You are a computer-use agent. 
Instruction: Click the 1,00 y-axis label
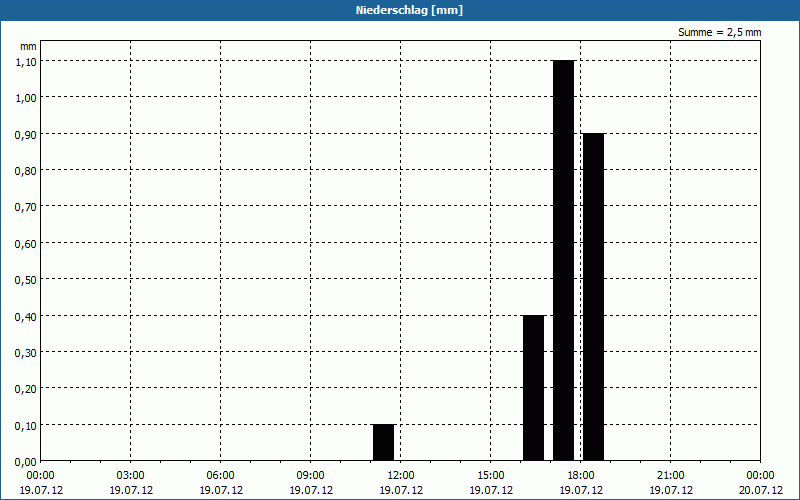pos(26,97)
